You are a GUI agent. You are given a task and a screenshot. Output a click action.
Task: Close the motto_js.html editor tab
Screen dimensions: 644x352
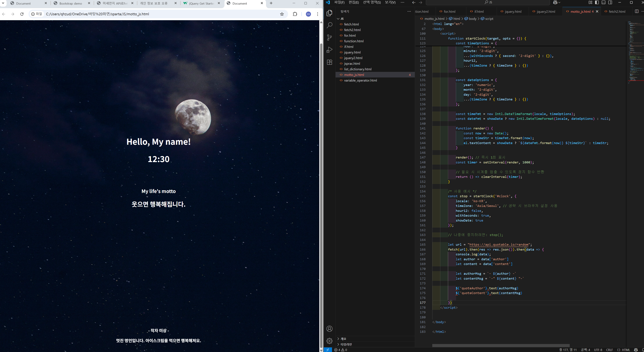pyautogui.click(x=597, y=12)
